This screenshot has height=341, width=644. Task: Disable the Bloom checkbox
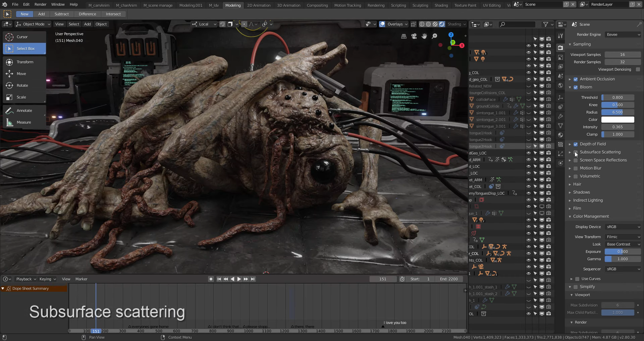point(576,87)
